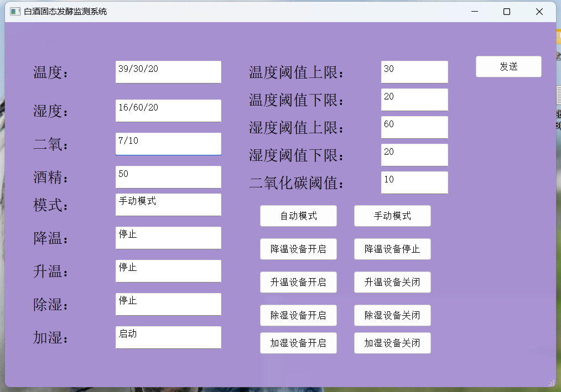561x392 pixels.
Task: Select the 湿度阈值上限 input box
Action: (x=414, y=127)
